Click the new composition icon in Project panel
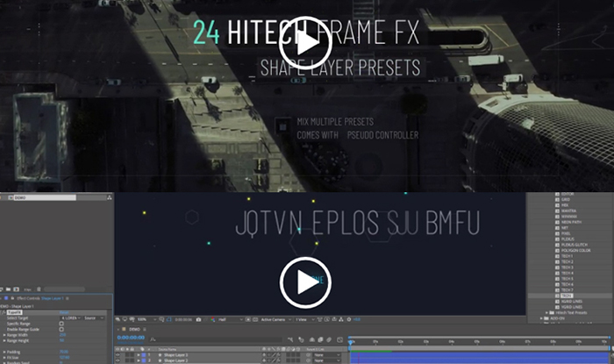 pos(16,289)
